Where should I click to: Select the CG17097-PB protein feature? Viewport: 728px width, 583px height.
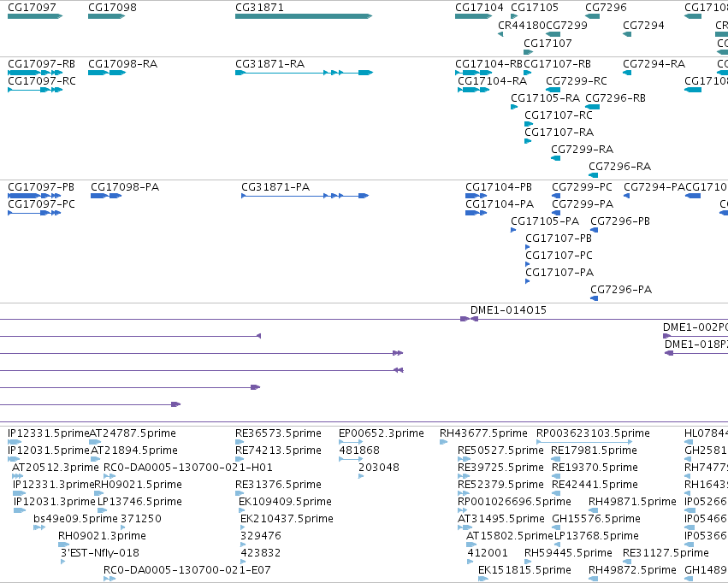pos(34,196)
